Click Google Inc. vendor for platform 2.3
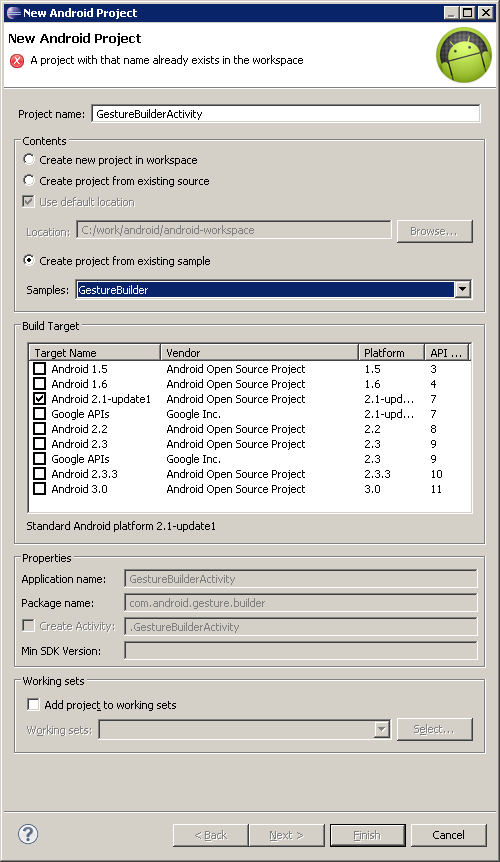Image resolution: width=500 pixels, height=862 pixels. pyautogui.click(x=193, y=459)
